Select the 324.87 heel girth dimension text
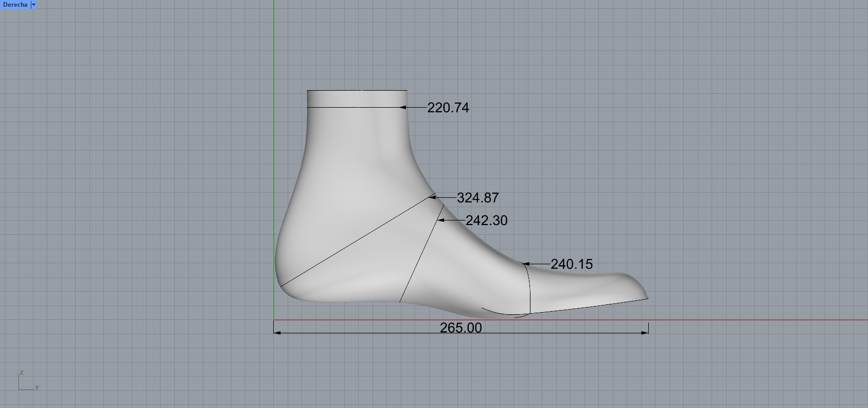The width and height of the screenshot is (868, 408). tap(478, 198)
